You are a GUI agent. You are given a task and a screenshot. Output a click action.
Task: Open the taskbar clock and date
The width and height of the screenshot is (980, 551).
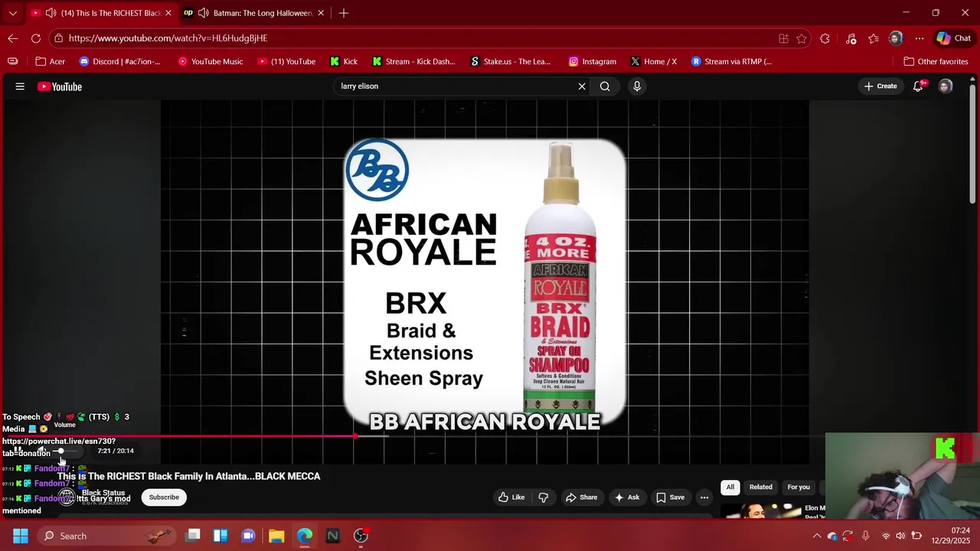[x=950, y=536]
